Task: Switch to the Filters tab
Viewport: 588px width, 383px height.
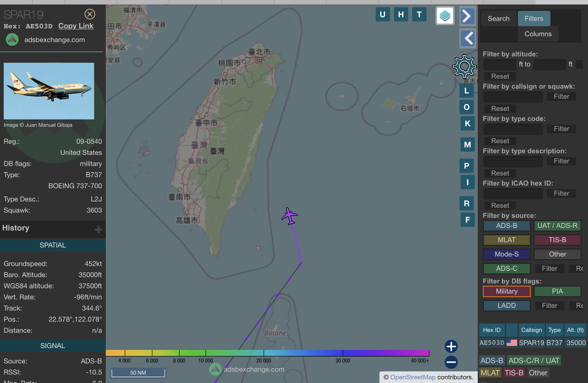Action: [x=534, y=19]
